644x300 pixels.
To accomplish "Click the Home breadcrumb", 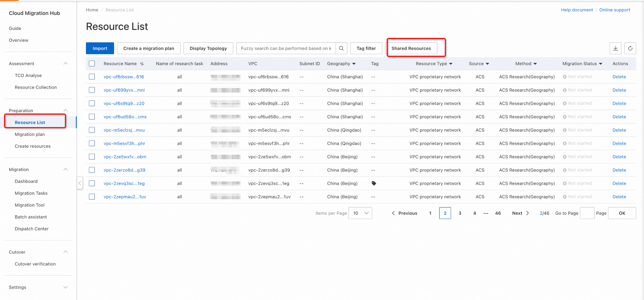I will pos(92,10).
